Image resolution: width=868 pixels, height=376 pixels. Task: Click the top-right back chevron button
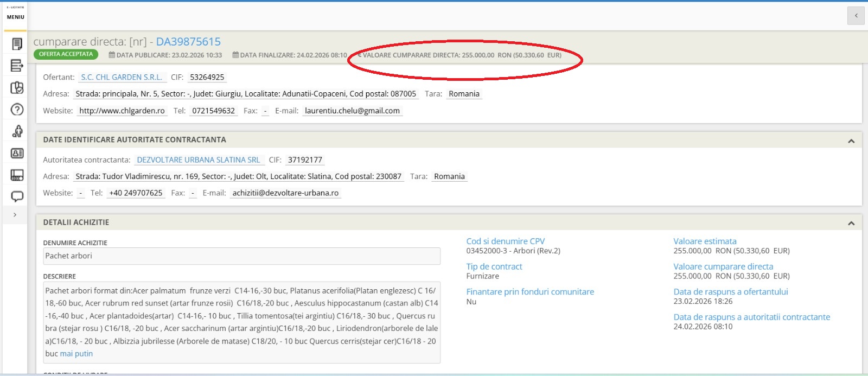[x=856, y=16]
